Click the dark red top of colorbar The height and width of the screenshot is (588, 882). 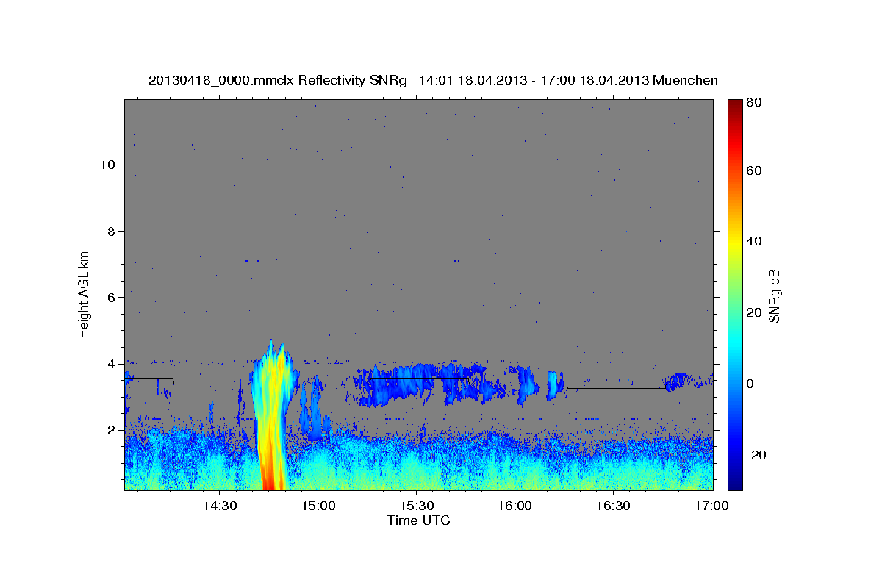(x=735, y=104)
